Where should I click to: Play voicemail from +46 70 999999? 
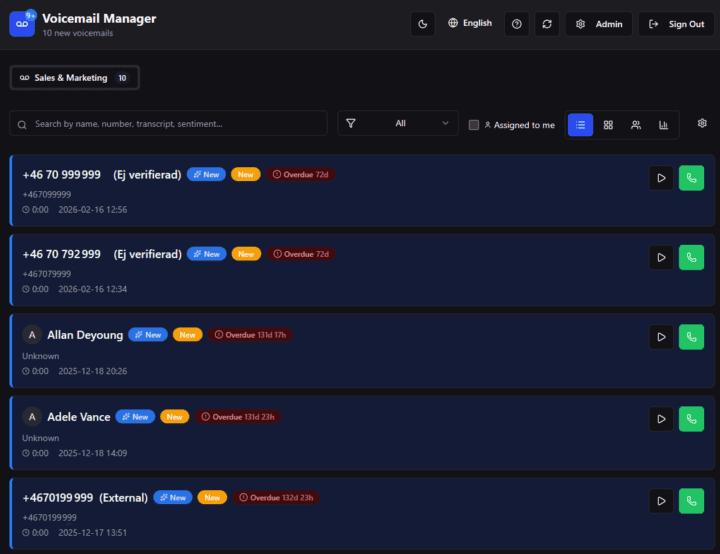coord(661,178)
